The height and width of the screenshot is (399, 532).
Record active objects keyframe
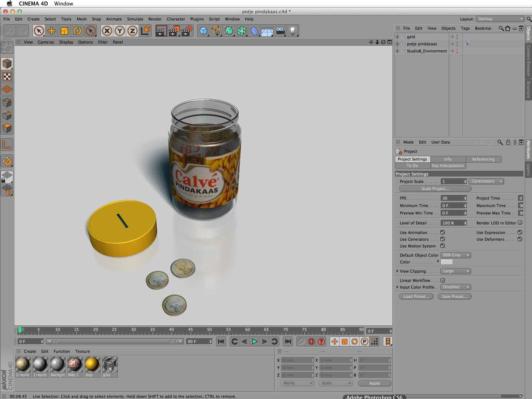coord(301,341)
